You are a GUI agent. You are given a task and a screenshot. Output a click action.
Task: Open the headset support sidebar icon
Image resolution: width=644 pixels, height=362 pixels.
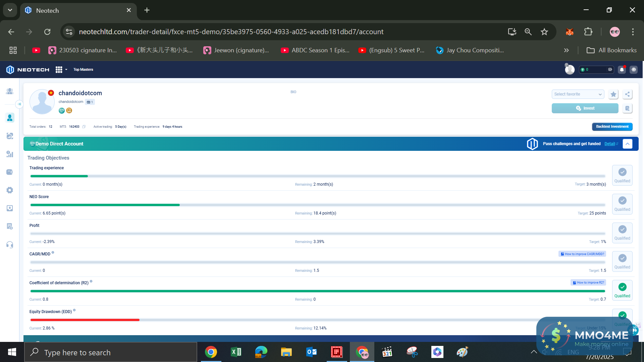(x=10, y=245)
